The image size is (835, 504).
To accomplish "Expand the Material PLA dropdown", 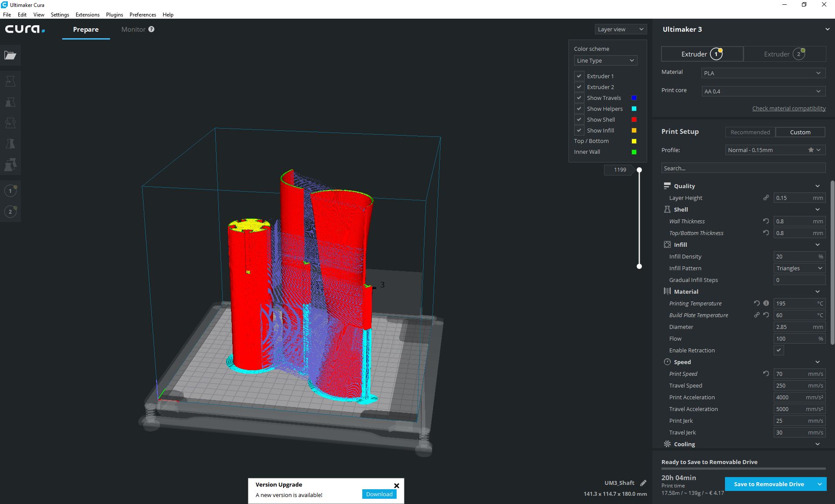I will (x=762, y=73).
